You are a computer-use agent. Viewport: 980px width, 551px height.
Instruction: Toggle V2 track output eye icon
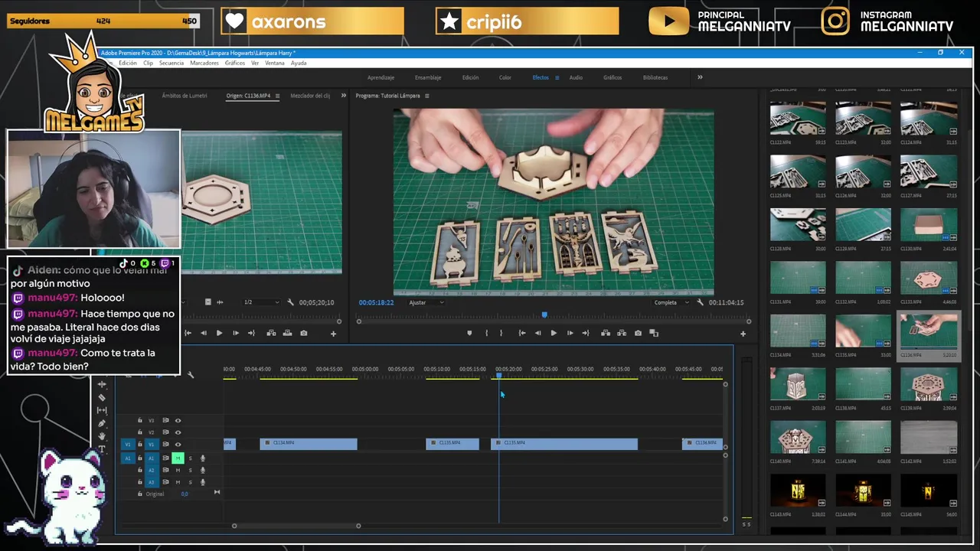coord(178,432)
